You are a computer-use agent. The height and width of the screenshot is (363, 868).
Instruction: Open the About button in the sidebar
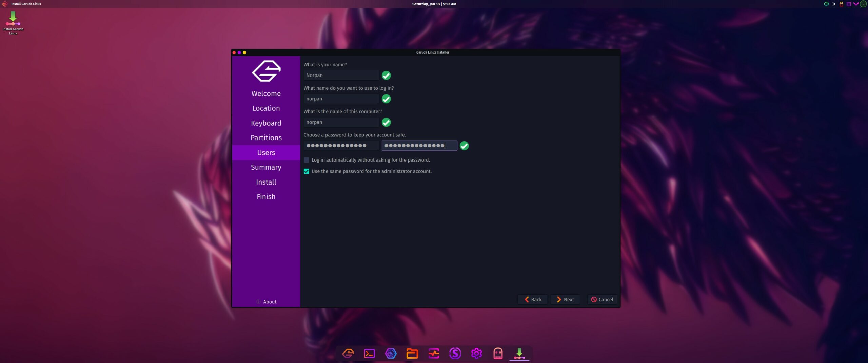266,302
